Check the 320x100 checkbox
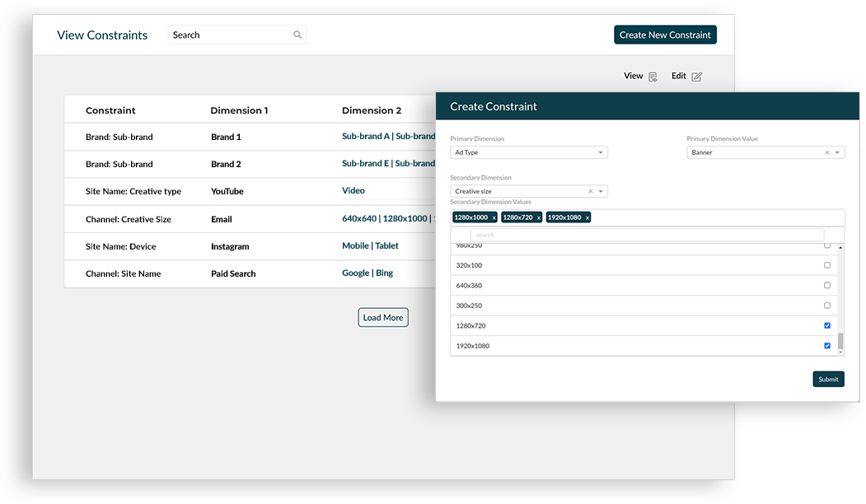This screenshot has width=866, height=504. pos(826,265)
